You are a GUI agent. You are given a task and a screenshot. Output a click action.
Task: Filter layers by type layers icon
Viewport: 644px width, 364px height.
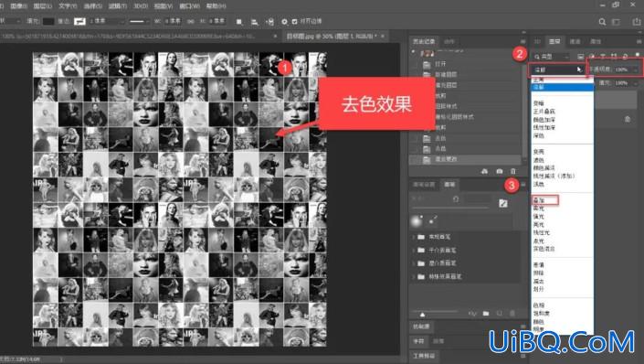(603, 57)
